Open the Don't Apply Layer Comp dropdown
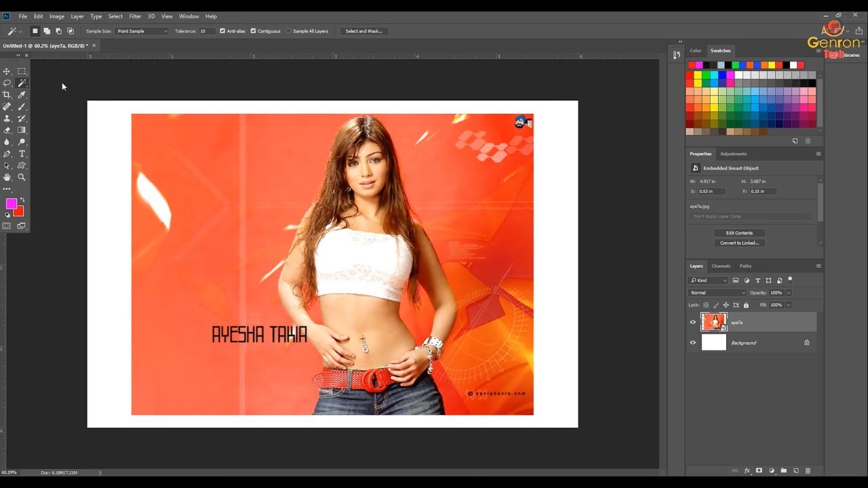 click(x=751, y=216)
